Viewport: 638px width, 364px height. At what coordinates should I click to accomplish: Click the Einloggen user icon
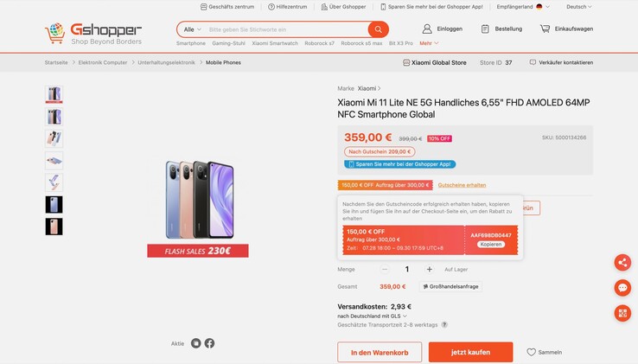pyautogui.click(x=427, y=29)
